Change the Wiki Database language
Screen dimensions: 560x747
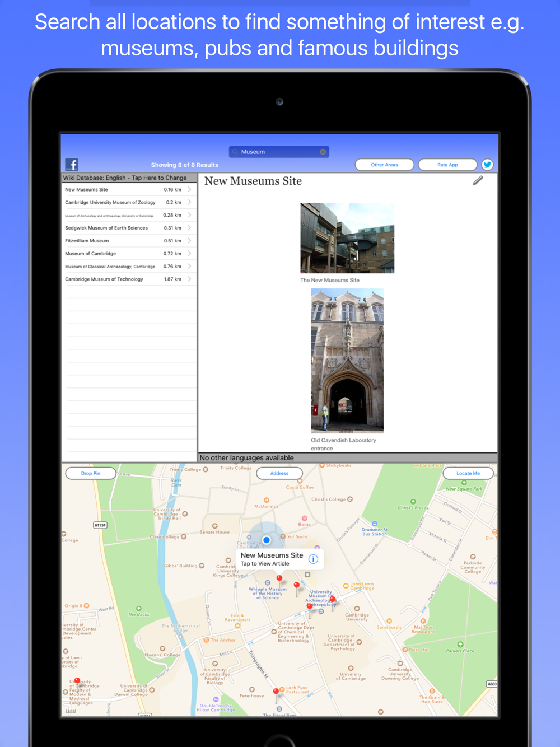[129, 178]
